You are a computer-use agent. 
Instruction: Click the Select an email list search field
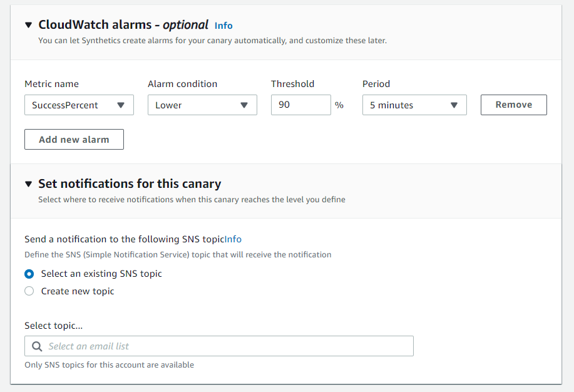(219, 346)
